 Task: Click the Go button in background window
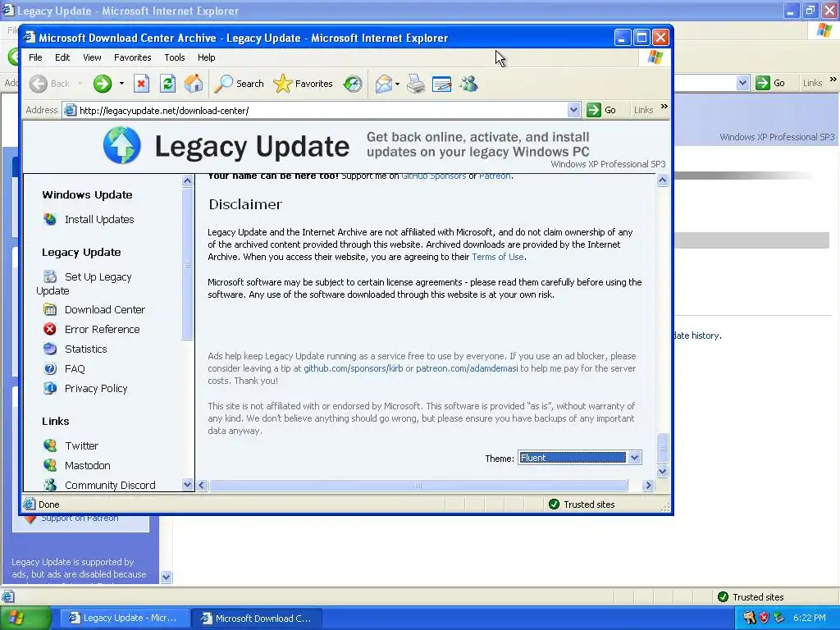click(770, 83)
